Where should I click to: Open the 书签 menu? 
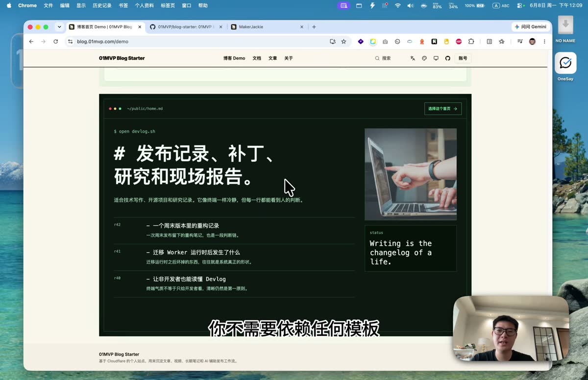click(x=123, y=5)
